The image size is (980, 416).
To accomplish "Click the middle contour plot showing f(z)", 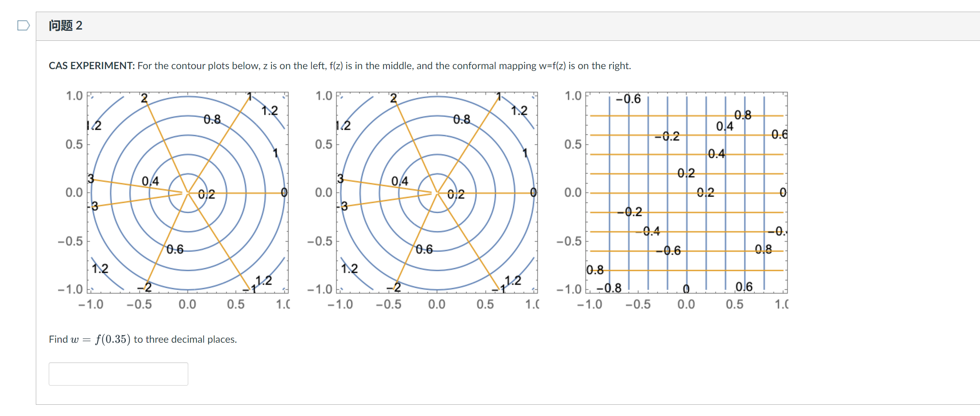I will point(437,193).
